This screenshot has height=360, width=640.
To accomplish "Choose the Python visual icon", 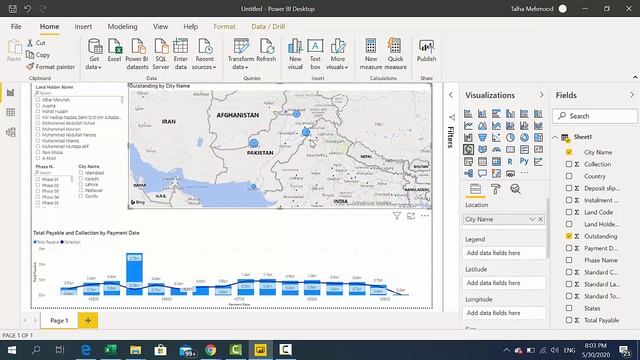I will point(524,162).
